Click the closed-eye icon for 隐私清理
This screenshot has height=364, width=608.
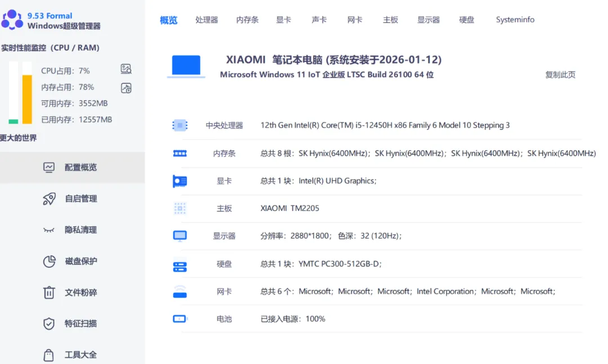click(x=49, y=230)
